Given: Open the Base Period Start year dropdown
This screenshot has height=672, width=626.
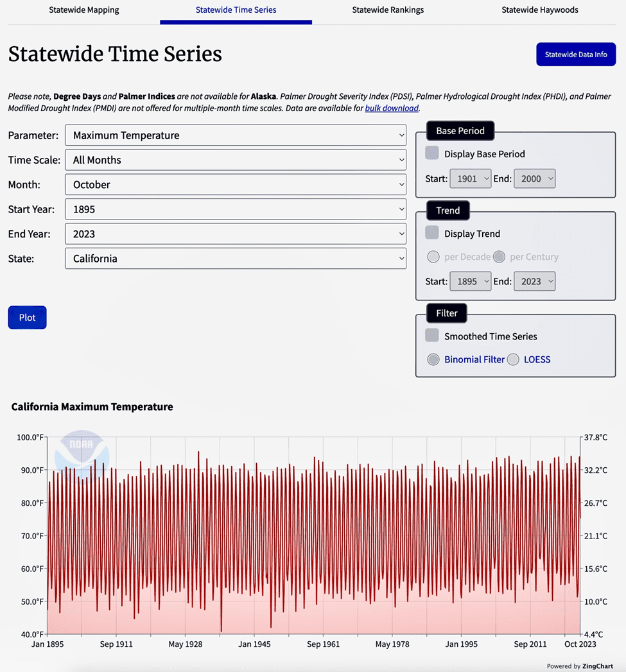Looking at the screenshot, I should tap(470, 179).
